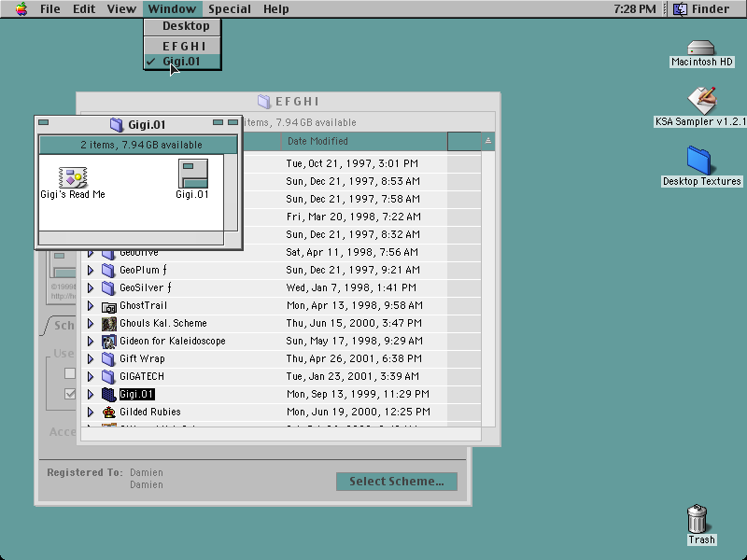The height and width of the screenshot is (560, 747).
Task: Expand the GIGATECH folder
Action: coord(91,377)
